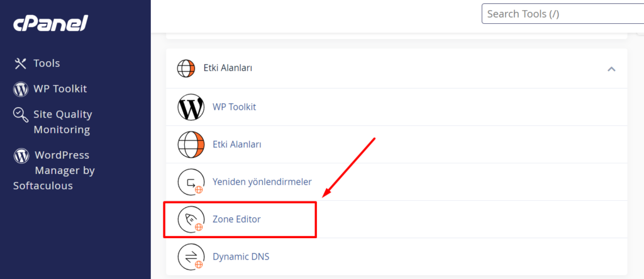This screenshot has height=279, width=644.
Task: Focus the Search Tools input field
Action: coord(563,14)
